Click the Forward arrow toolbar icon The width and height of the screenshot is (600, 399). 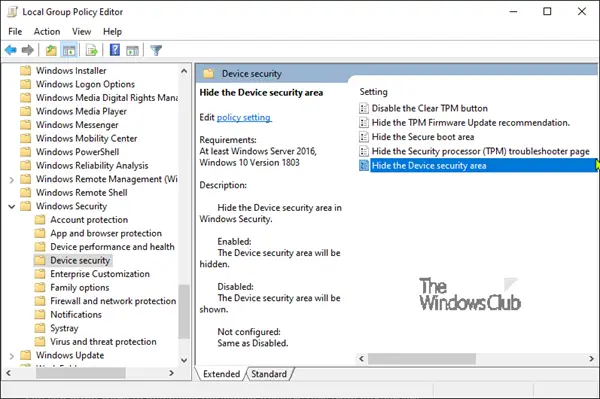point(28,50)
